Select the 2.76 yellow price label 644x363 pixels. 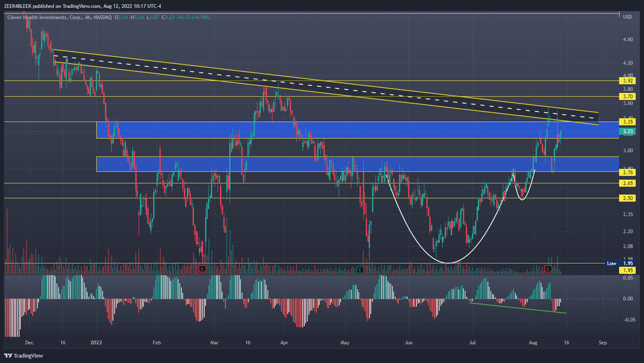click(628, 172)
